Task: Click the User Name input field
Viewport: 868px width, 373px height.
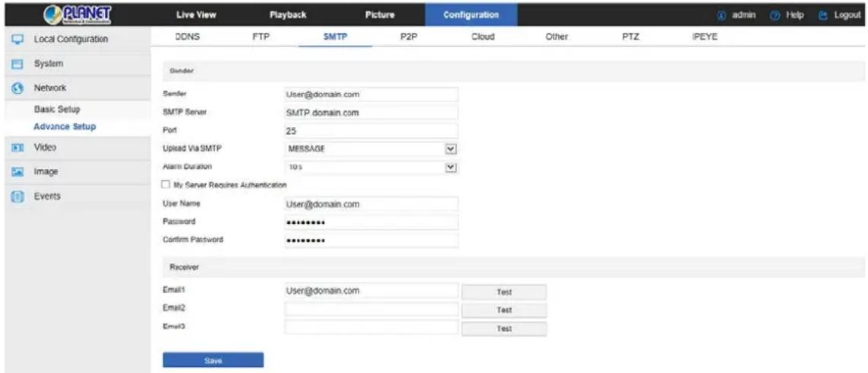Action: tap(371, 204)
